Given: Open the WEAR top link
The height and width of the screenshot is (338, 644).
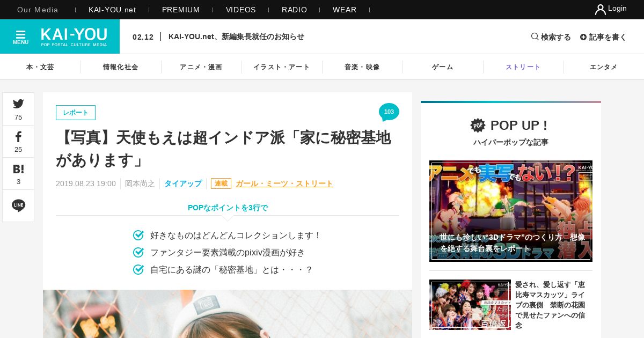Looking at the screenshot, I should click(x=345, y=10).
